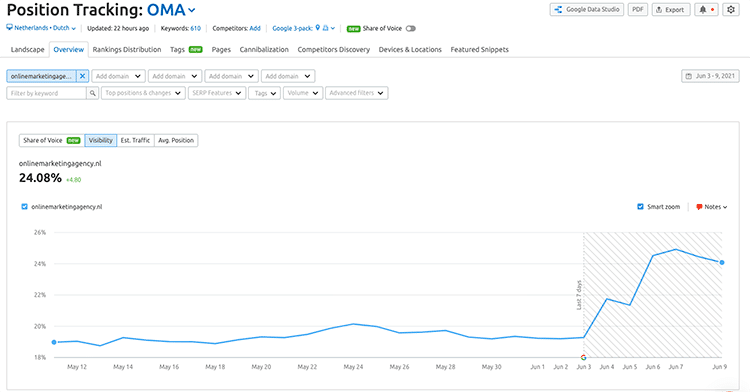Click the Filter by keyword field
This screenshot has height=392, width=750.
point(46,93)
